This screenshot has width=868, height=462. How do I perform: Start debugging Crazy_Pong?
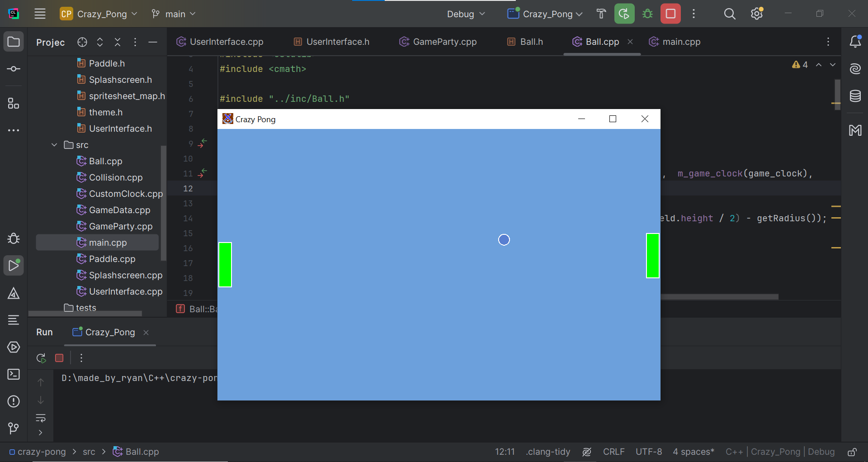tap(647, 14)
